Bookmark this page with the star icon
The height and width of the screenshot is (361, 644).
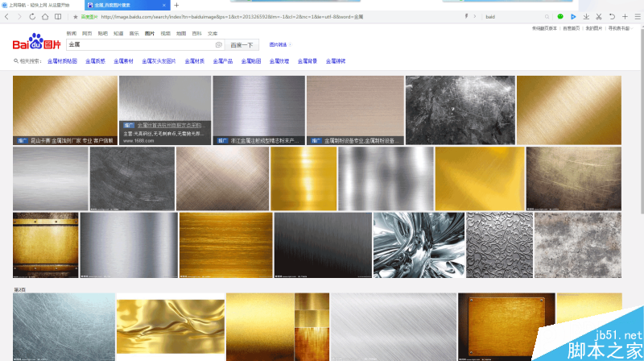pos(75,17)
